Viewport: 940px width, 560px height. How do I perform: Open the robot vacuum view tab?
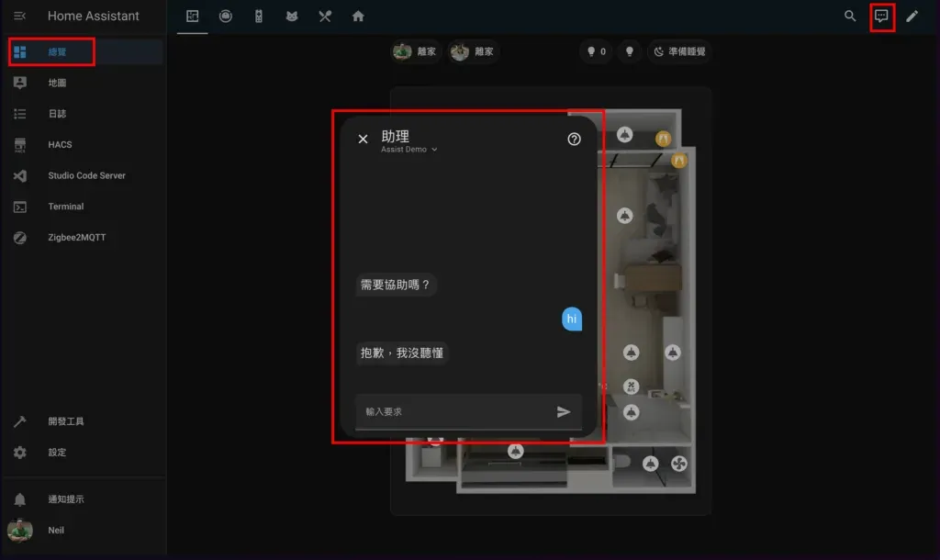(x=226, y=16)
